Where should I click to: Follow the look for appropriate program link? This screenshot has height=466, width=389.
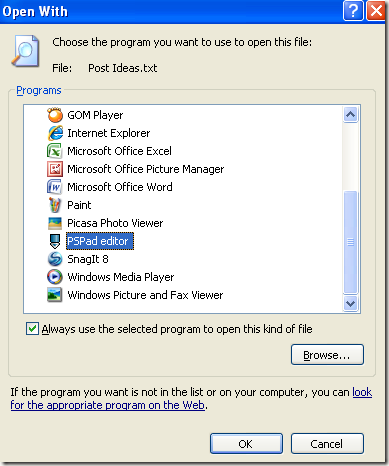click(x=191, y=399)
